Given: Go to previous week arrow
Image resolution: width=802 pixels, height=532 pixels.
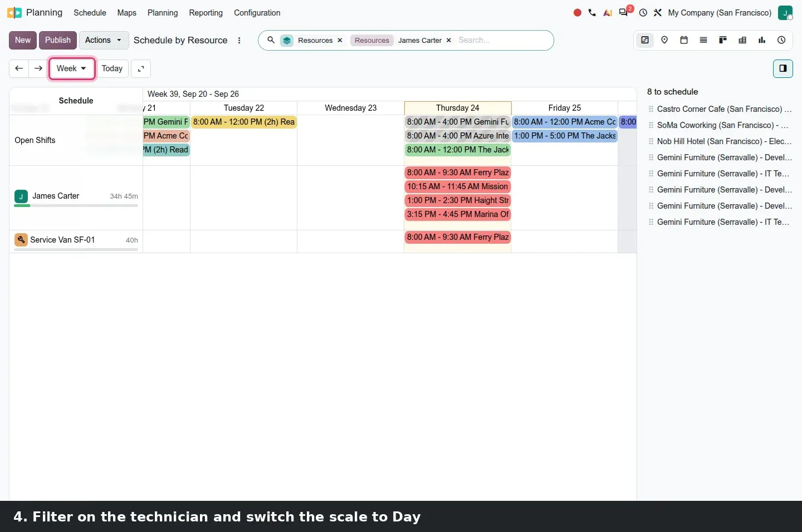Looking at the screenshot, I should click(19, 68).
